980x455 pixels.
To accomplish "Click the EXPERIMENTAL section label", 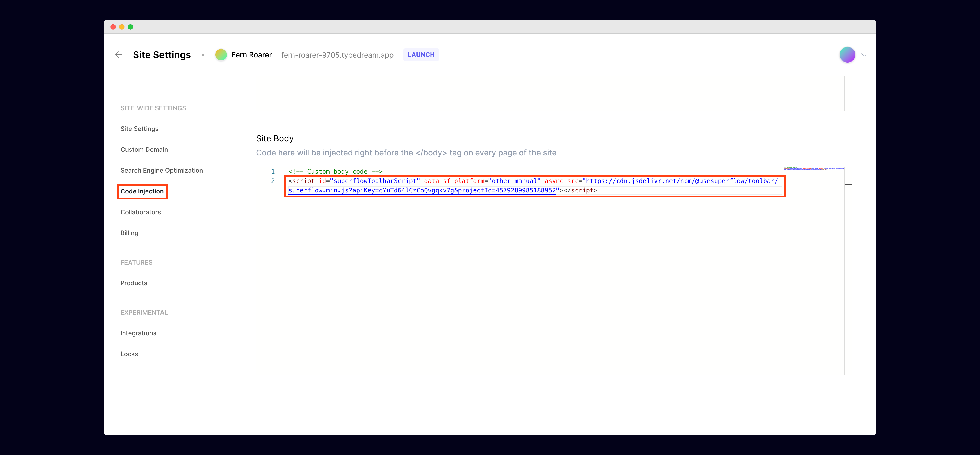I will click(144, 312).
